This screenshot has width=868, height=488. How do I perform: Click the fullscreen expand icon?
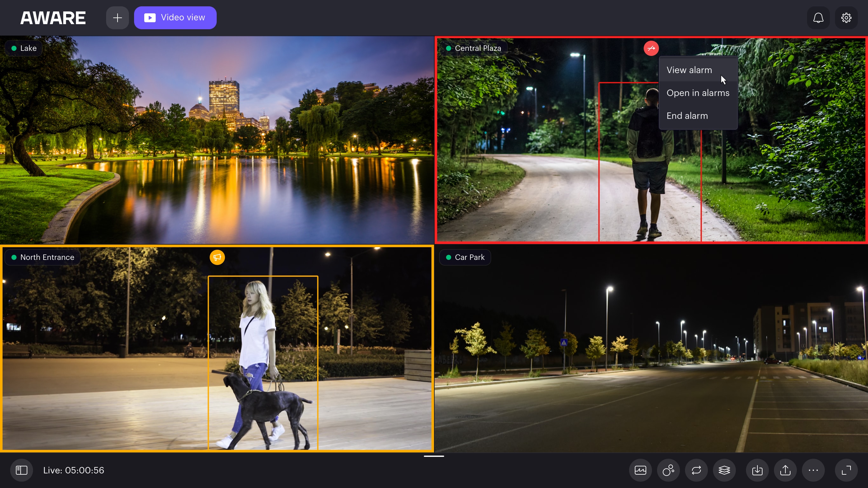[846, 470]
